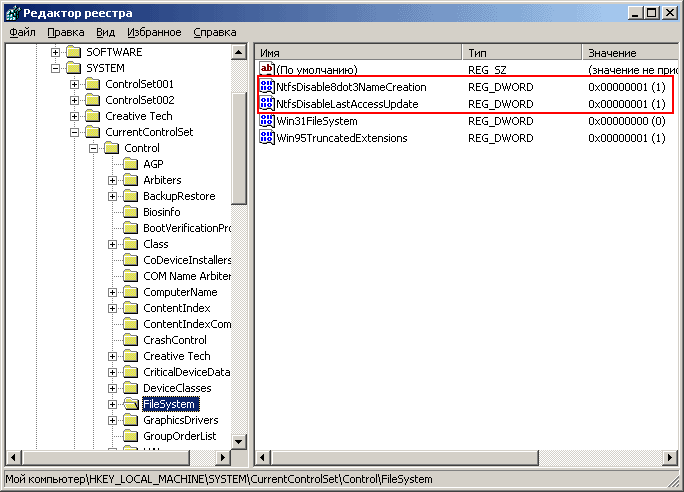Image resolution: width=684 pixels, height=492 pixels.
Task: Click the tree pane scroll right arrow
Action: pyautogui.click(x=223, y=458)
